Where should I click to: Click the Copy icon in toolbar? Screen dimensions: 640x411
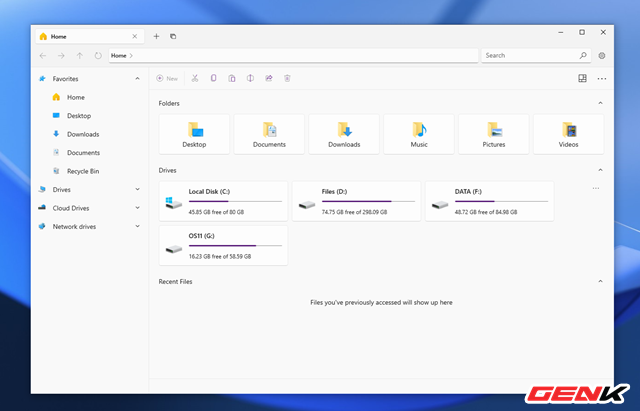point(213,78)
